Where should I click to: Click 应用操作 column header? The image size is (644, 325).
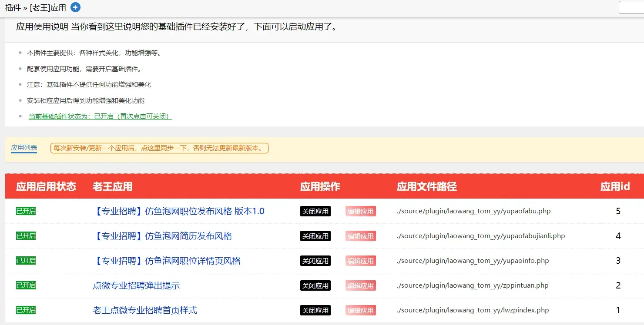(320, 187)
